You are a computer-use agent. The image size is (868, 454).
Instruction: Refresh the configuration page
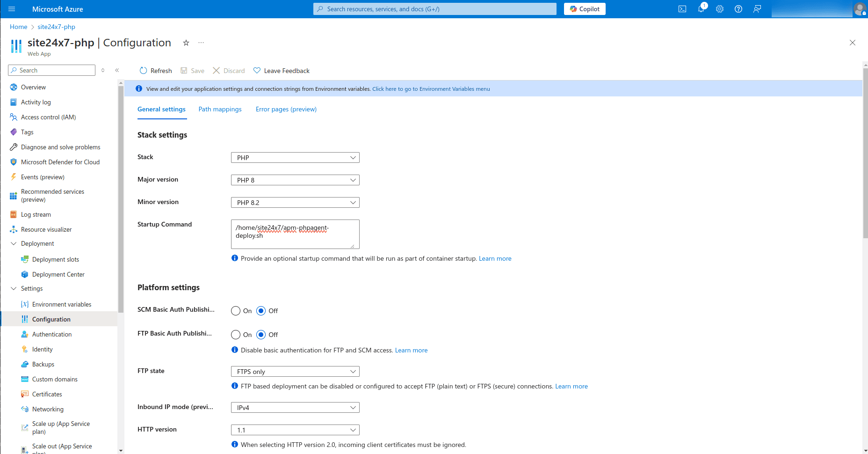[155, 70]
